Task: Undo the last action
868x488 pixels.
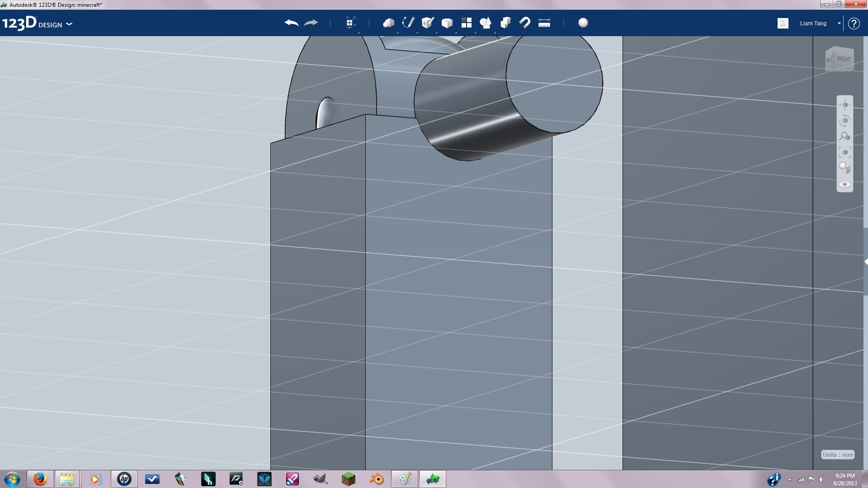Action: pos(292,23)
